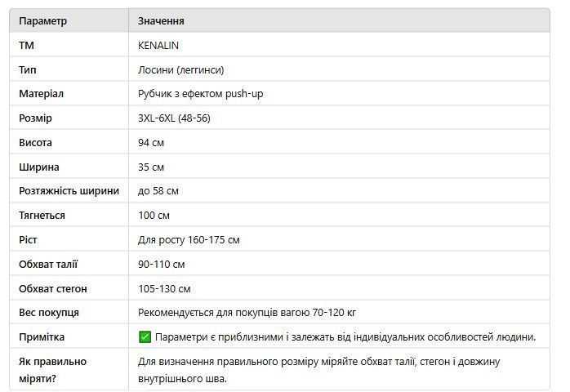Click the 35 см width value
The height and width of the screenshot is (392, 570).
point(151,167)
